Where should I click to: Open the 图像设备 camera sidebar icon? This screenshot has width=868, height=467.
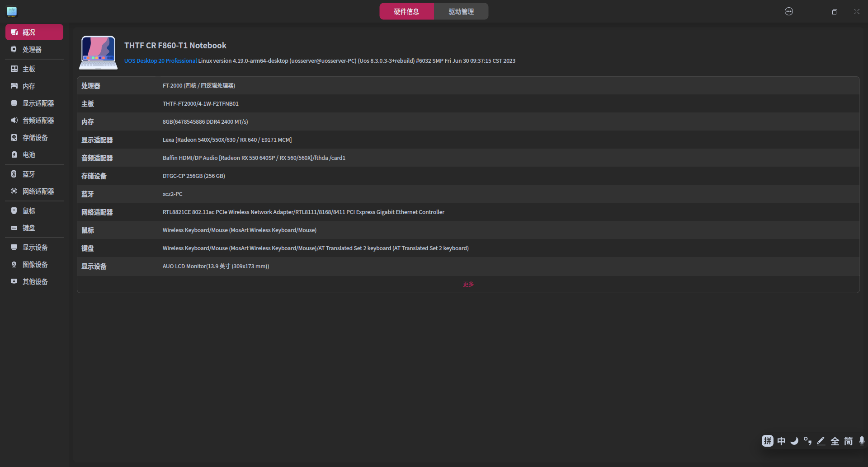coord(14,265)
